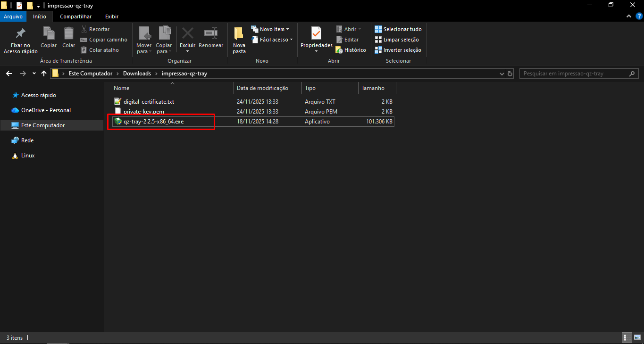Expand the Novo item dropdown

point(270,29)
